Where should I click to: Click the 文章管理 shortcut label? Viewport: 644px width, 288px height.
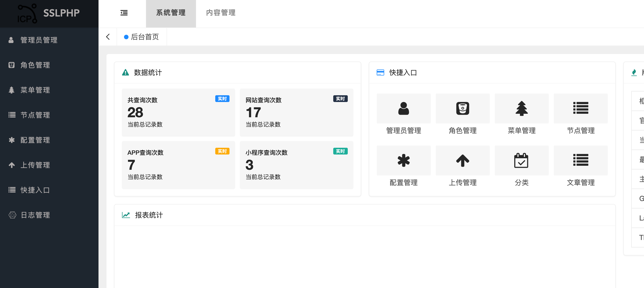[x=580, y=182]
